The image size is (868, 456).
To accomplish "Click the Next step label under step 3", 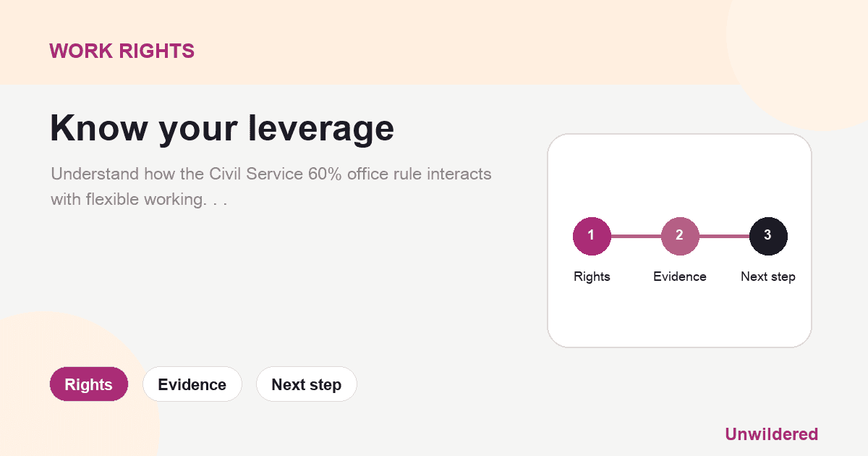I will (768, 276).
